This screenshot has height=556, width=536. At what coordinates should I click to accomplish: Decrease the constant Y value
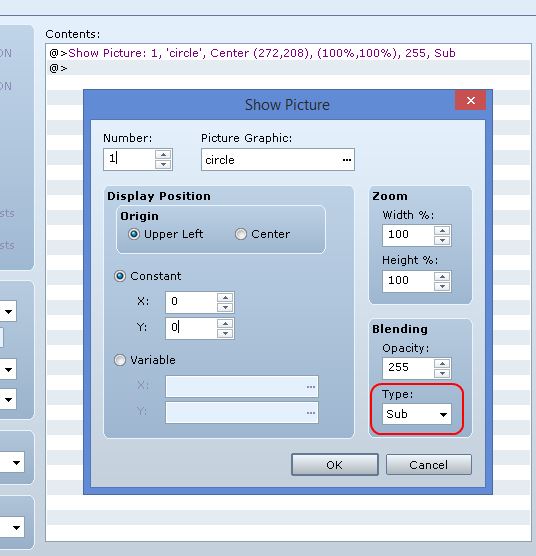(x=225, y=333)
